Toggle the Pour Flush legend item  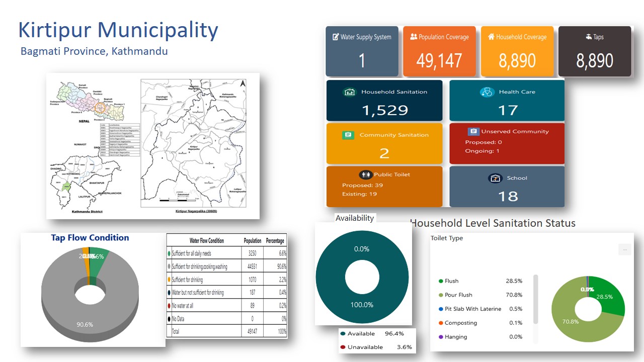458,295
